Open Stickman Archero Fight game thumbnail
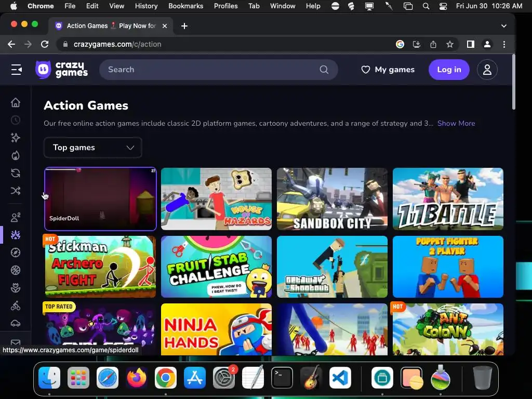The image size is (532, 399). [x=100, y=267]
